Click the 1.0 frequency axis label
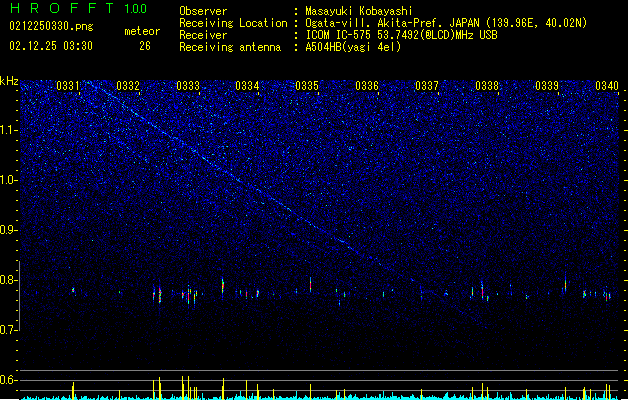Image resolution: width=629 pixels, height=400 pixels. pyautogui.click(x=9, y=180)
